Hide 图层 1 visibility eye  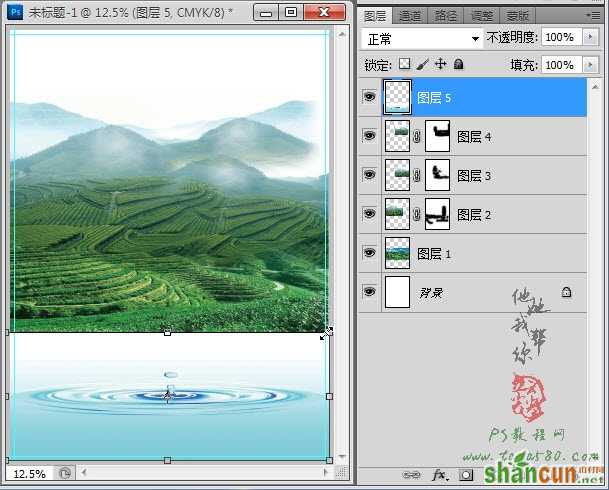[369, 253]
